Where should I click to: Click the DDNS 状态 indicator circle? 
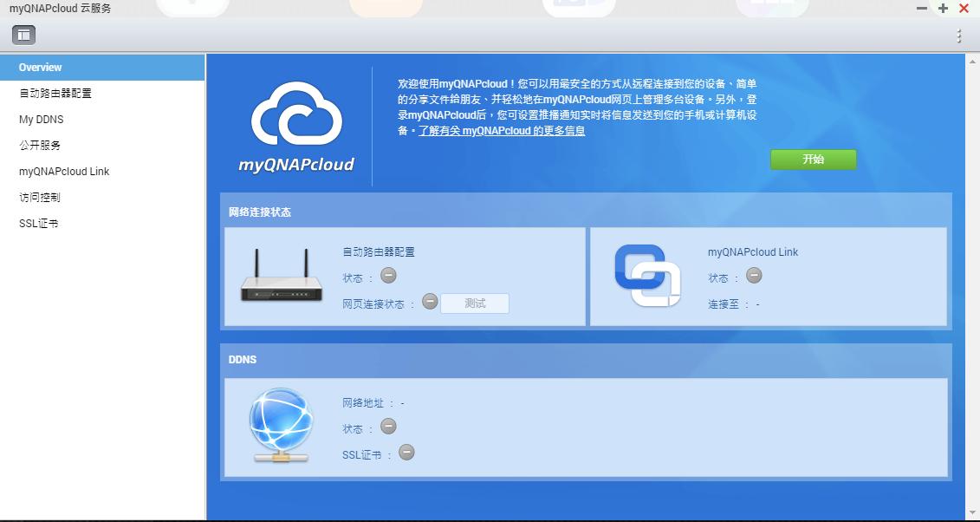[388, 426]
